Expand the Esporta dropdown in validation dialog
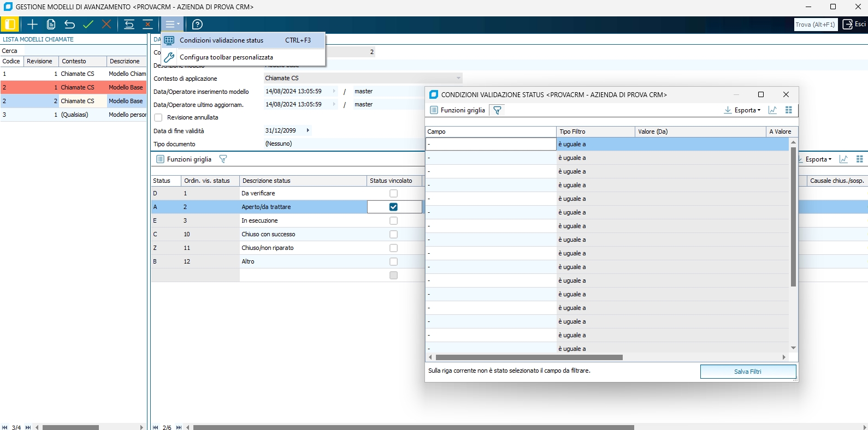 coord(743,110)
